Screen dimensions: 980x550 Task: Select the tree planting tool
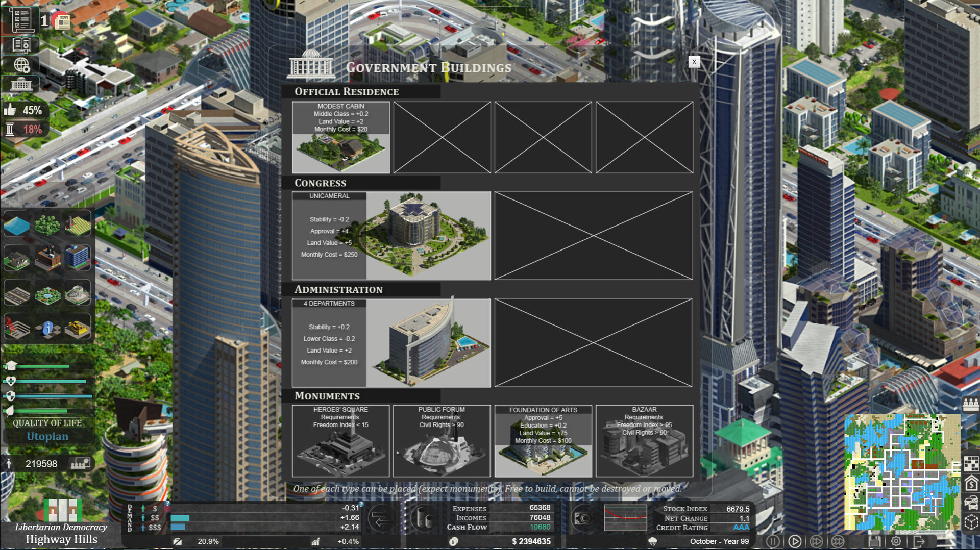point(47,224)
